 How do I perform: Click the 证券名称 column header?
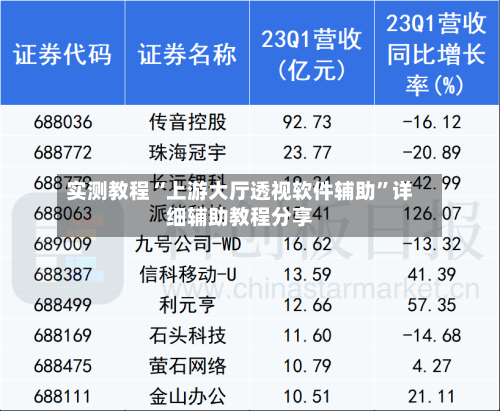(x=187, y=54)
